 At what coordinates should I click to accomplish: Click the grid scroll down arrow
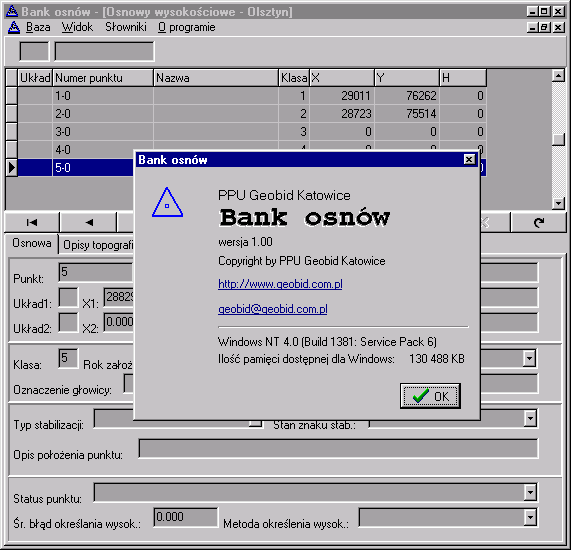tap(558, 203)
